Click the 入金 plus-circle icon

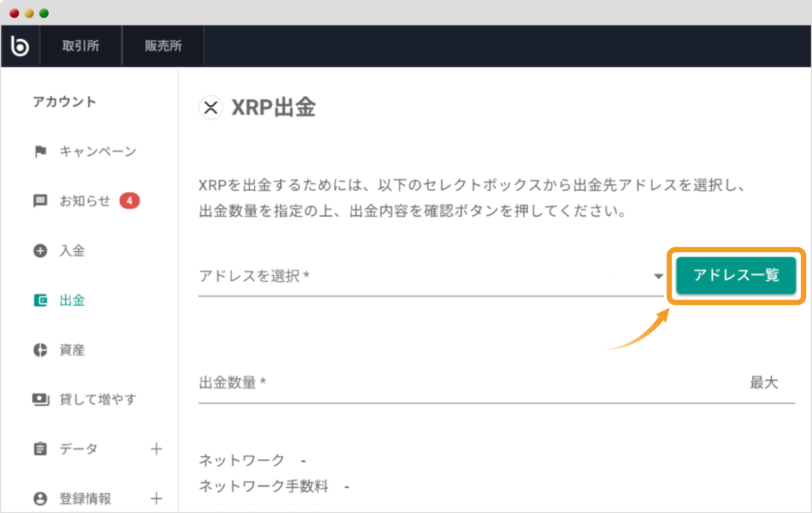(40, 251)
